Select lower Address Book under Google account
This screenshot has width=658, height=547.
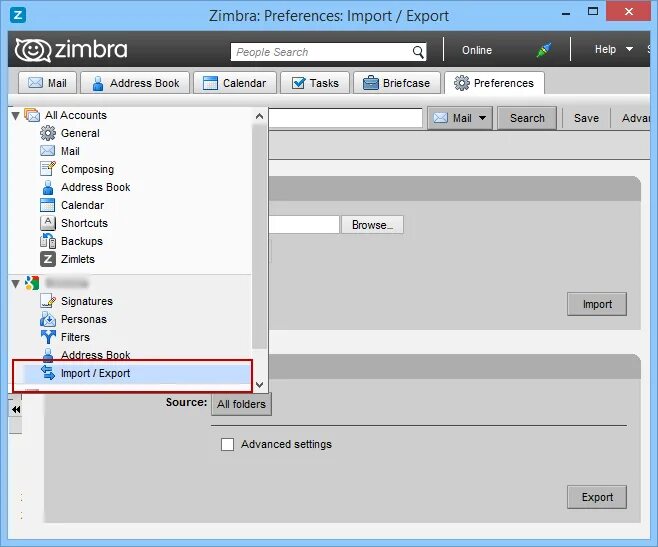click(95, 355)
